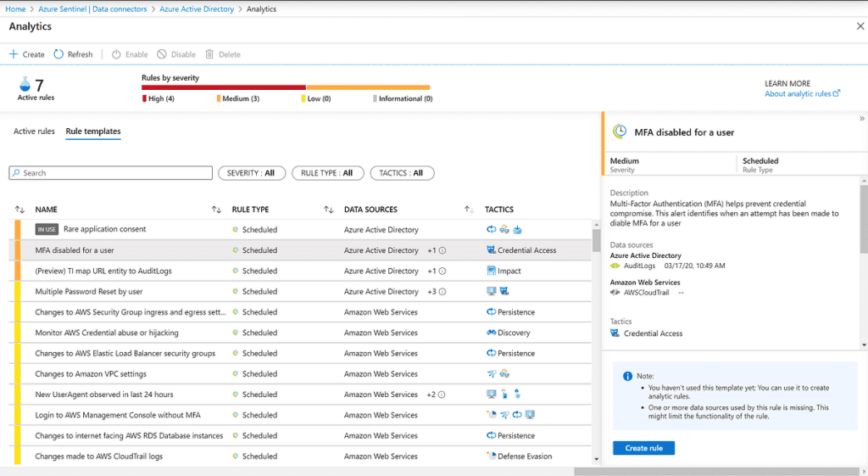The image size is (868, 476).
Task: Click the search magnifier icon
Action: coord(16,173)
